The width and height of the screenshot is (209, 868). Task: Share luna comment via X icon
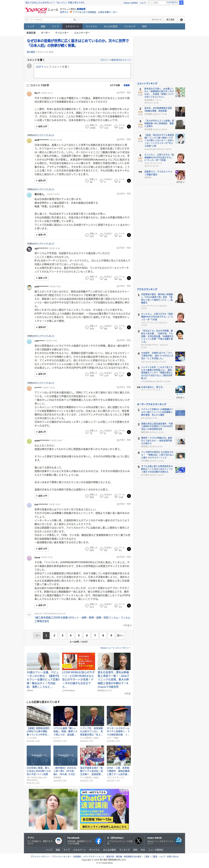click(129, 606)
